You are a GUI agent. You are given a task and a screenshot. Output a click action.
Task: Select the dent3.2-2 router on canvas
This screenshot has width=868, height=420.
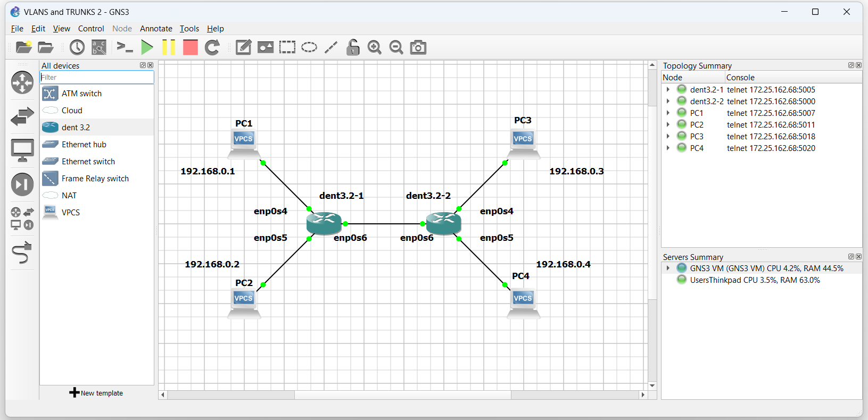444,223
